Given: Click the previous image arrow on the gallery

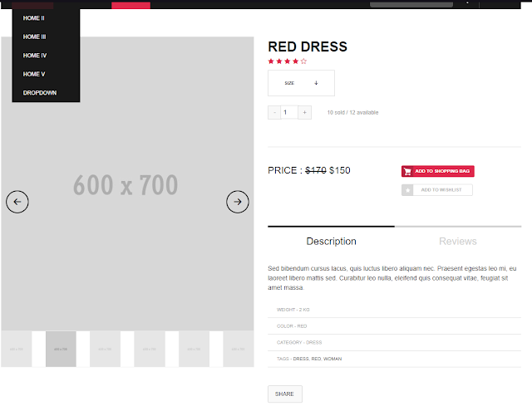Looking at the screenshot, I should 17,201.
